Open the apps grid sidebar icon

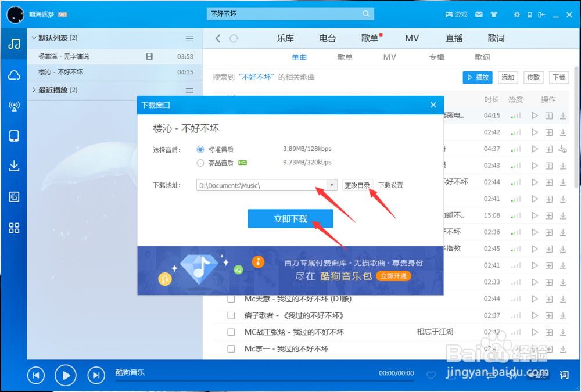(14, 228)
